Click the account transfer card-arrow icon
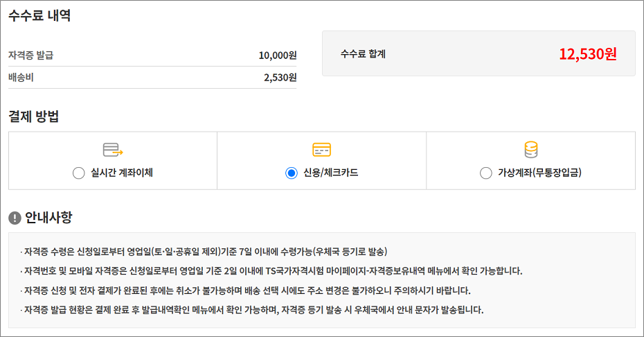Screen dimensions: 644x337 tap(113, 150)
